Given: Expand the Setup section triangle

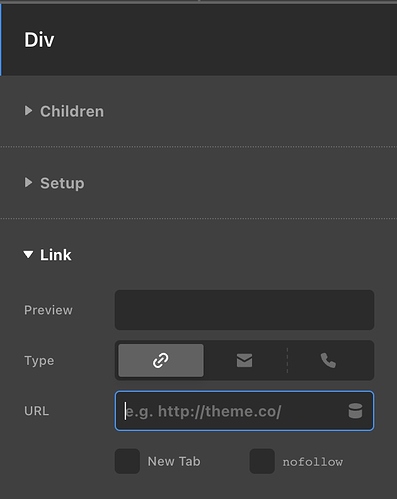Looking at the screenshot, I should pos(28,182).
